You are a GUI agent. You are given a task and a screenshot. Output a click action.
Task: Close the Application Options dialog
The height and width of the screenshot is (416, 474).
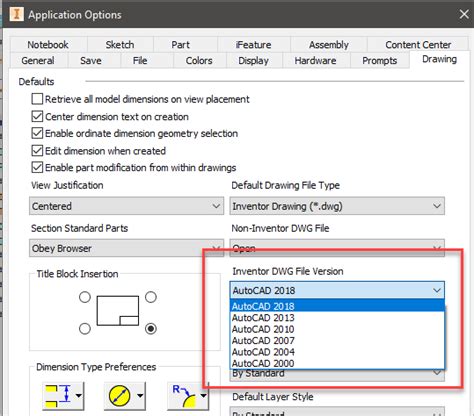(x=464, y=14)
